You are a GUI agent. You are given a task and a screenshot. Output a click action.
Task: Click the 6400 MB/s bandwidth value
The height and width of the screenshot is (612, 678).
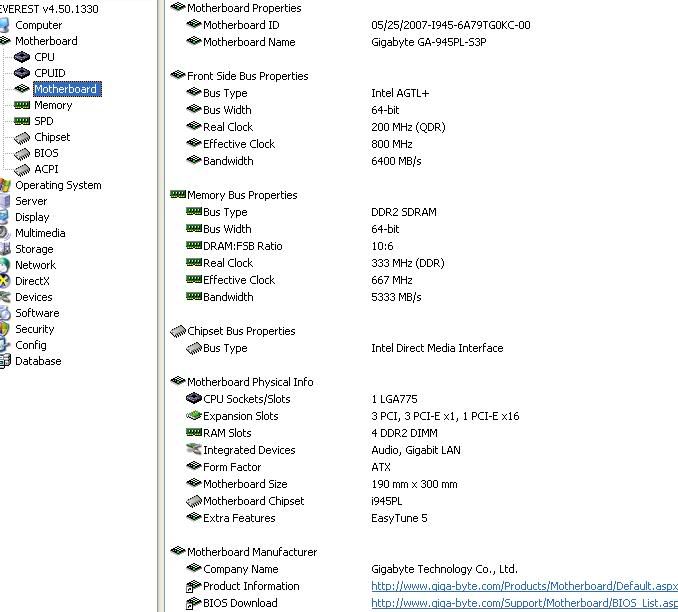click(x=396, y=161)
